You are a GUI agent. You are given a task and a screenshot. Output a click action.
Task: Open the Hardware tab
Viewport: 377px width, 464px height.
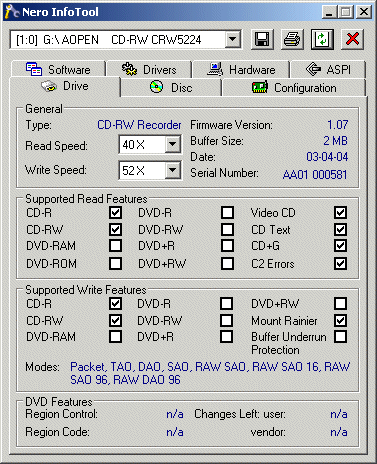coord(241,69)
